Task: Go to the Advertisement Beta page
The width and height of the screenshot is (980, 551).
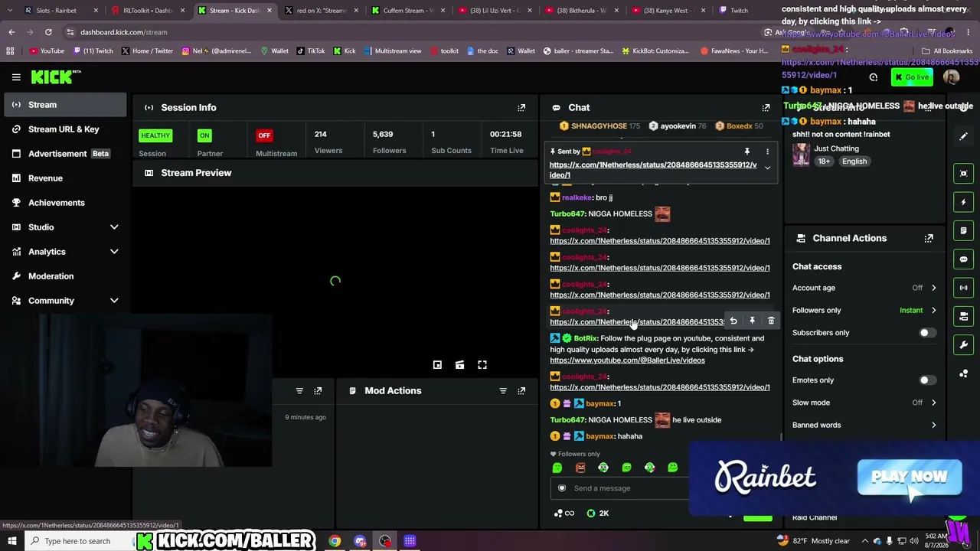Action: coord(65,154)
